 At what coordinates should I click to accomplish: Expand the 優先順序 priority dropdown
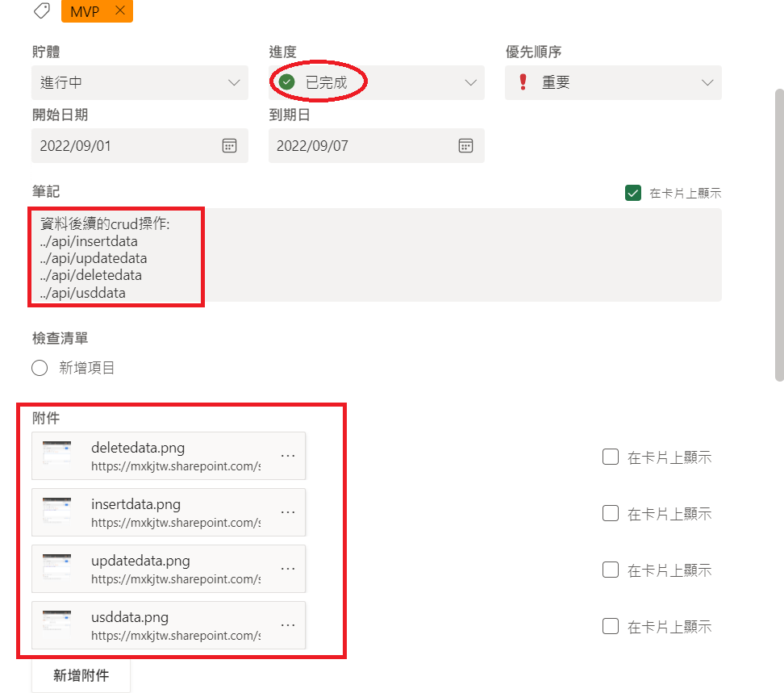613,82
